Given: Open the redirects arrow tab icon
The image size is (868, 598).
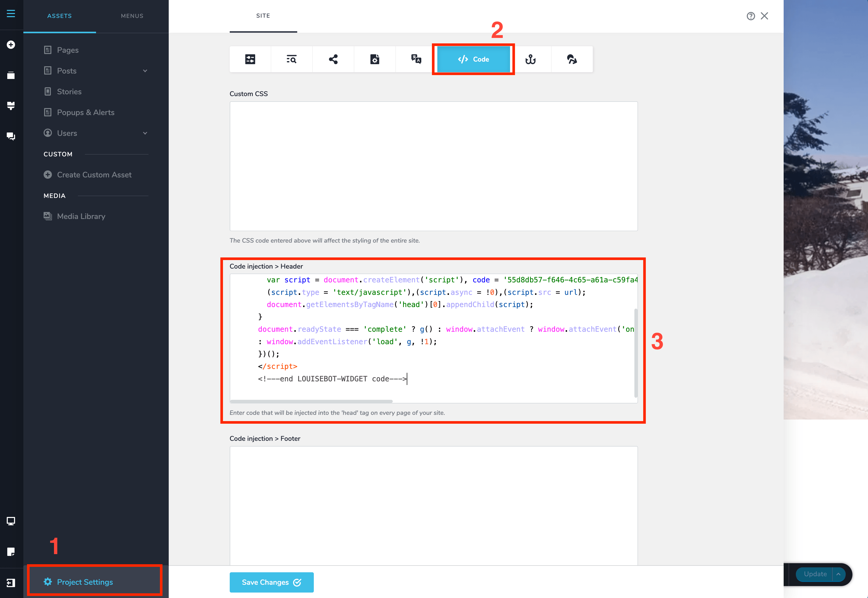Looking at the screenshot, I should click(572, 59).
